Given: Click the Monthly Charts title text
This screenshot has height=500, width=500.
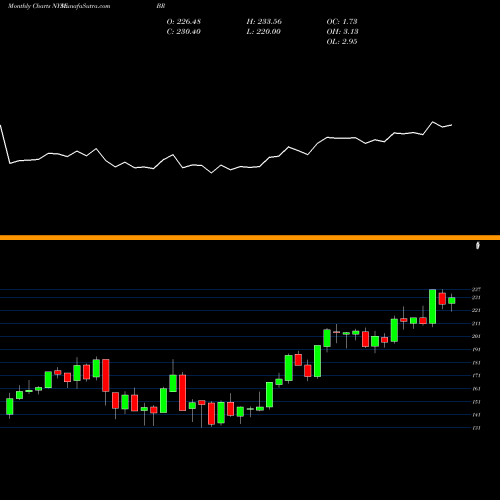Looking at the screenshot, I should 28,6.
